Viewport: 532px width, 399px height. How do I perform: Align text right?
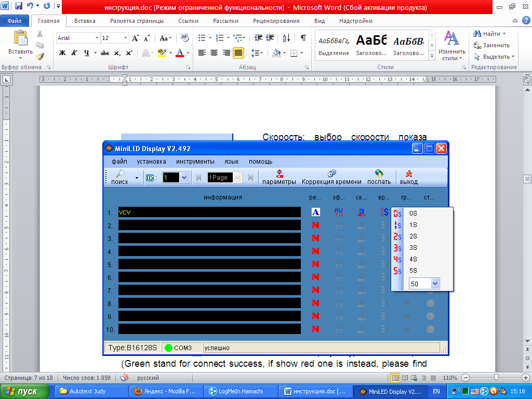pyautogui.click(x=226, y=53)
